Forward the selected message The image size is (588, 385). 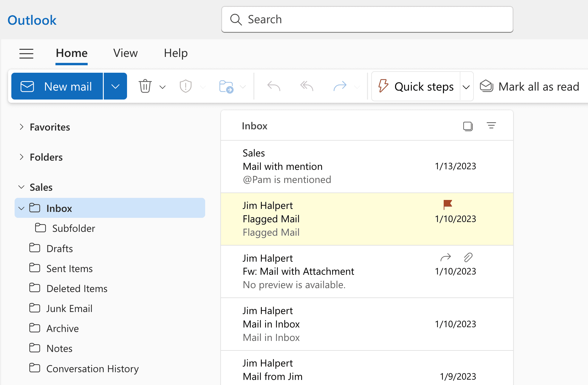click(340, 86)
